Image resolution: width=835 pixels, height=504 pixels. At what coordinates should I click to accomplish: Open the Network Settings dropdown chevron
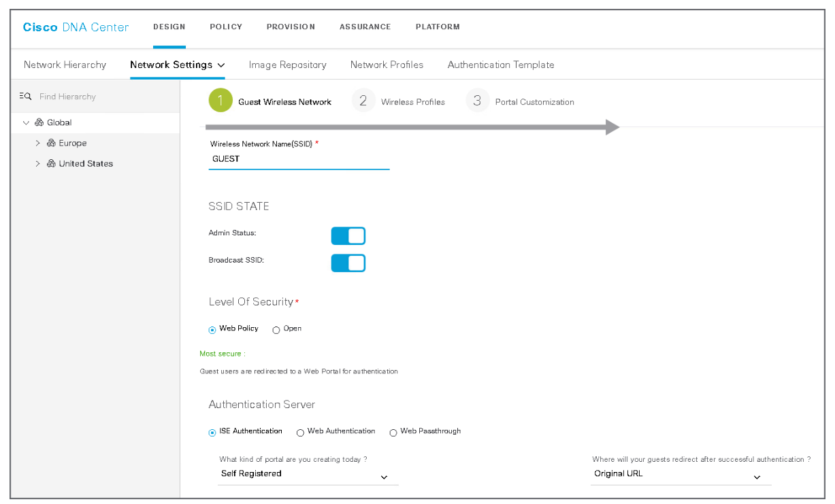[x=221, y=65]
